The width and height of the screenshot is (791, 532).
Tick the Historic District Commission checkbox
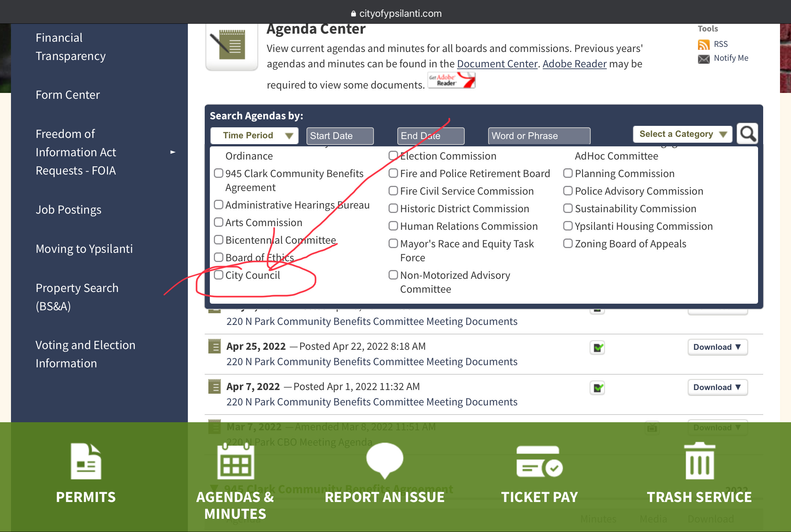[393, 208]
